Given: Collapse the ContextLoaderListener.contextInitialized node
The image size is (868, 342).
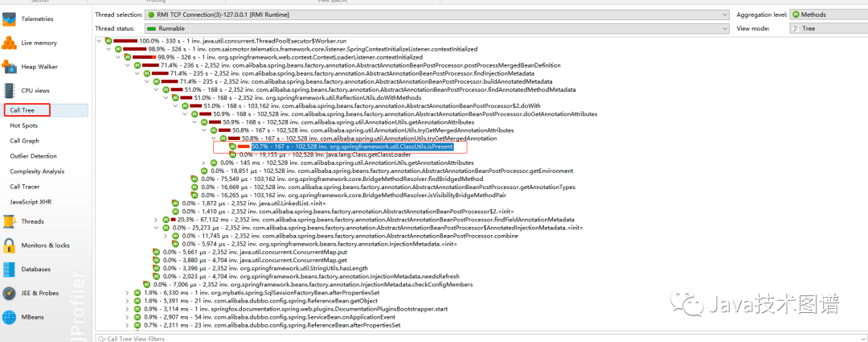Looking at the screenshot, I should point(118,57).
